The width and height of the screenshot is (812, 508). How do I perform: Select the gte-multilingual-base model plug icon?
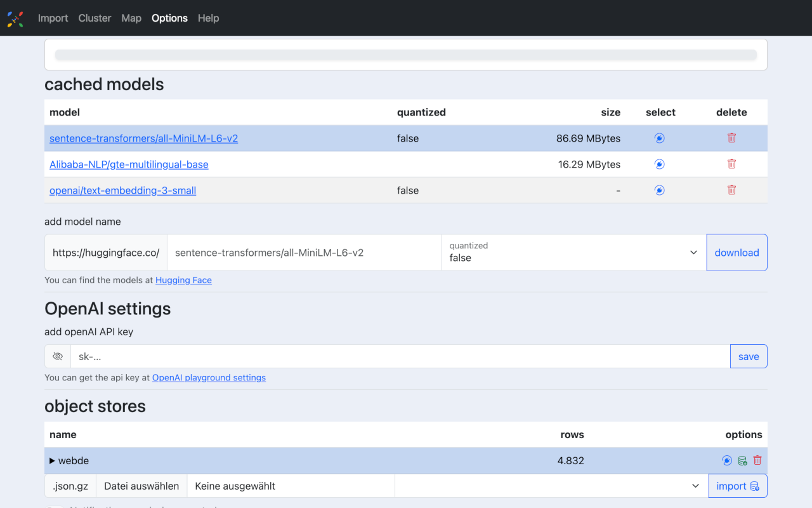[x=660, y=164]
